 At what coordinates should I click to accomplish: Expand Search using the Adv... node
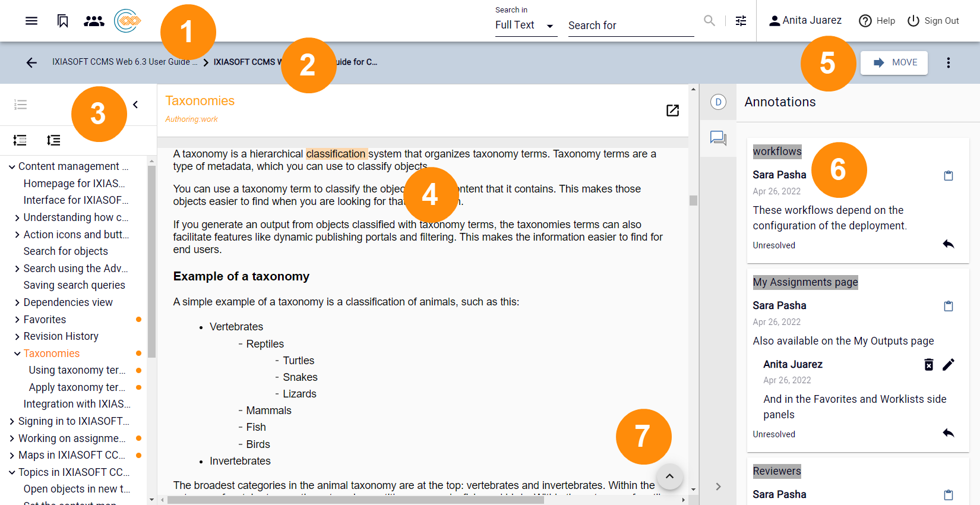(x=17, y=269)
